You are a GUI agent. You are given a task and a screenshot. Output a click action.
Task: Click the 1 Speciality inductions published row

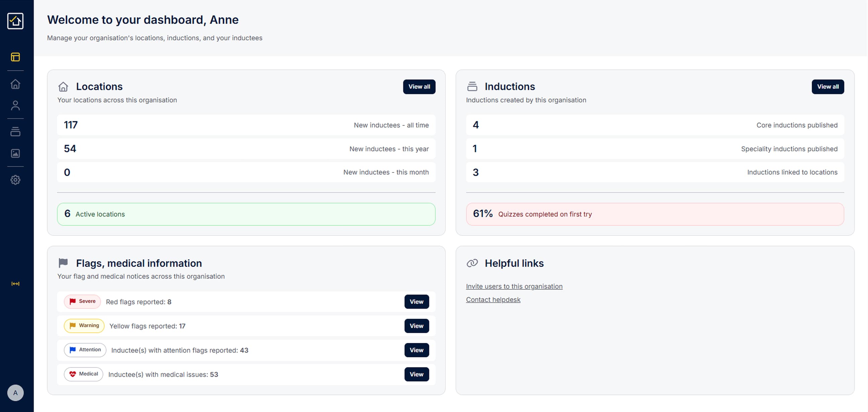pos(655,148)
